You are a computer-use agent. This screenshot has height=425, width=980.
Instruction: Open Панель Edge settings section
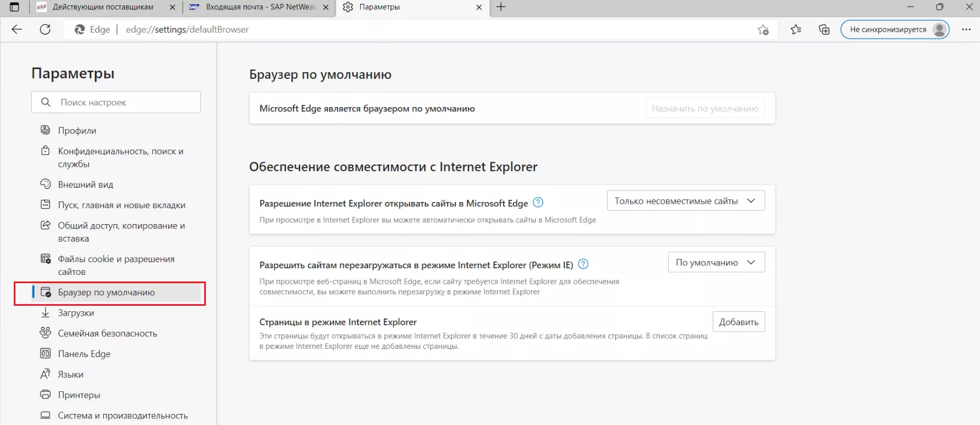click(x=116, y=354)
